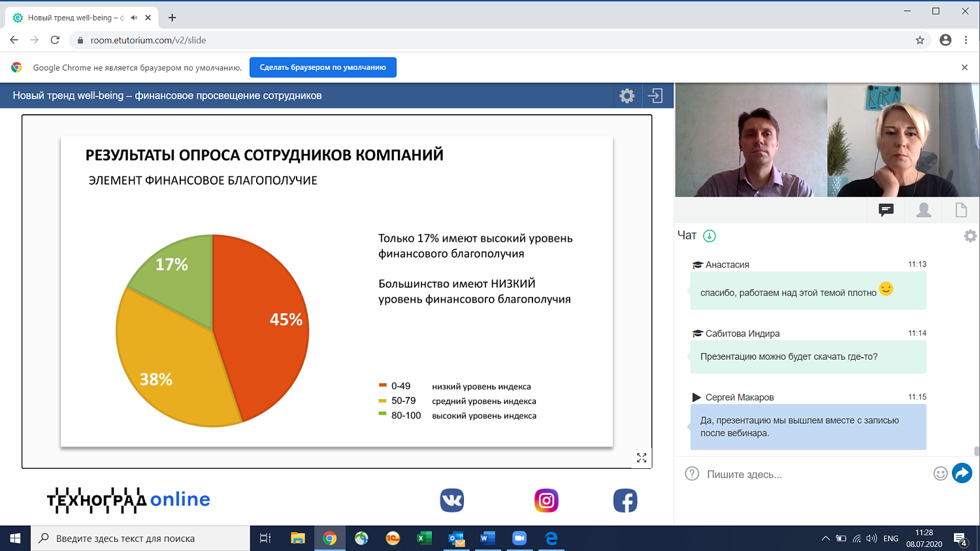
Task: Open Chrome three-dot menu
Action: (x=966, y=40)
